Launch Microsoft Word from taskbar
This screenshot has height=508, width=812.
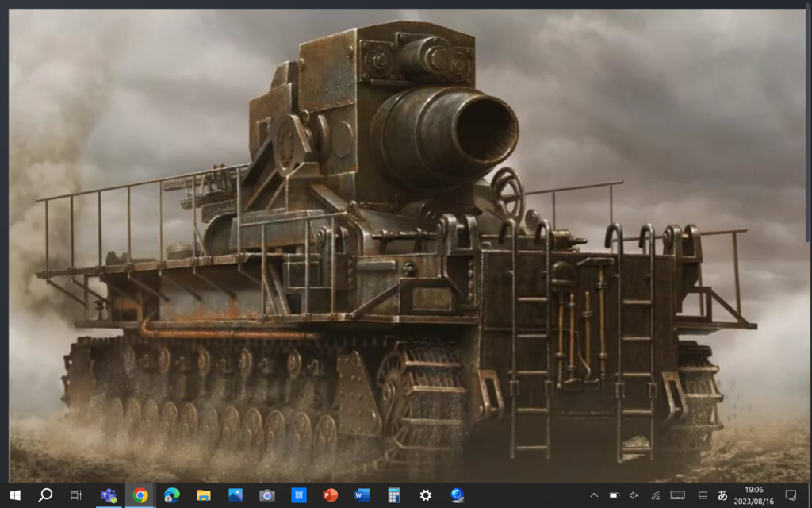click(362, 495)
